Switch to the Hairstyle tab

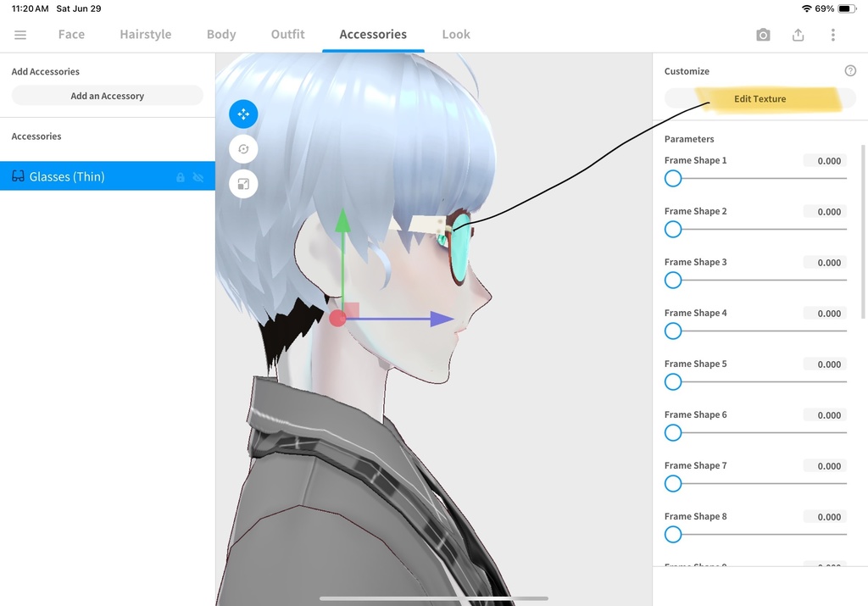(146, 34)
